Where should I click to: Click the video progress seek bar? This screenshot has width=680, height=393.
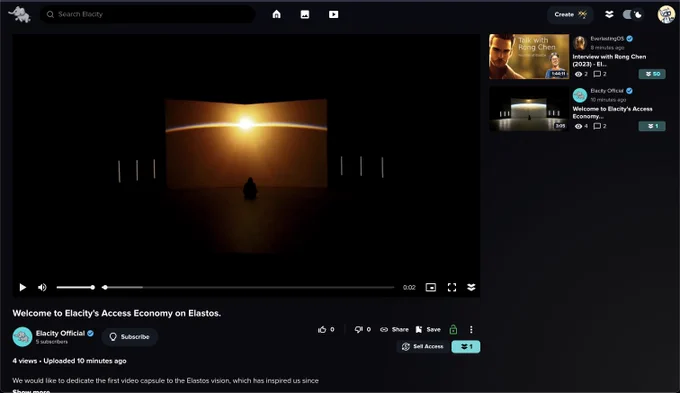[249, 287]
